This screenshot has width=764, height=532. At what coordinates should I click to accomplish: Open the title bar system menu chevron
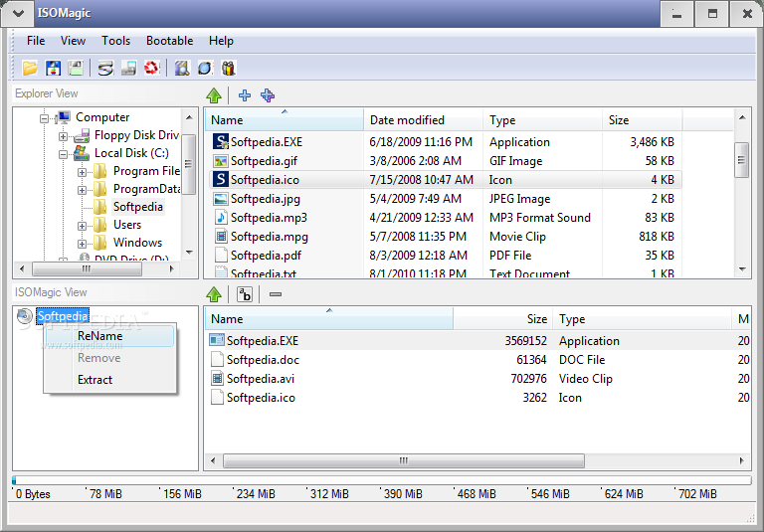[18, 13]
